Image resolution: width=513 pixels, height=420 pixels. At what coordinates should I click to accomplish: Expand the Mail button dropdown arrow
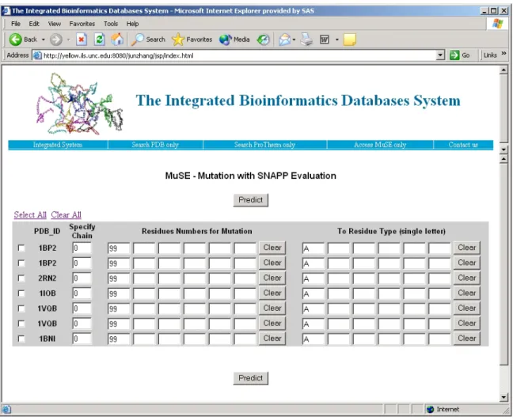pos(294,40)
